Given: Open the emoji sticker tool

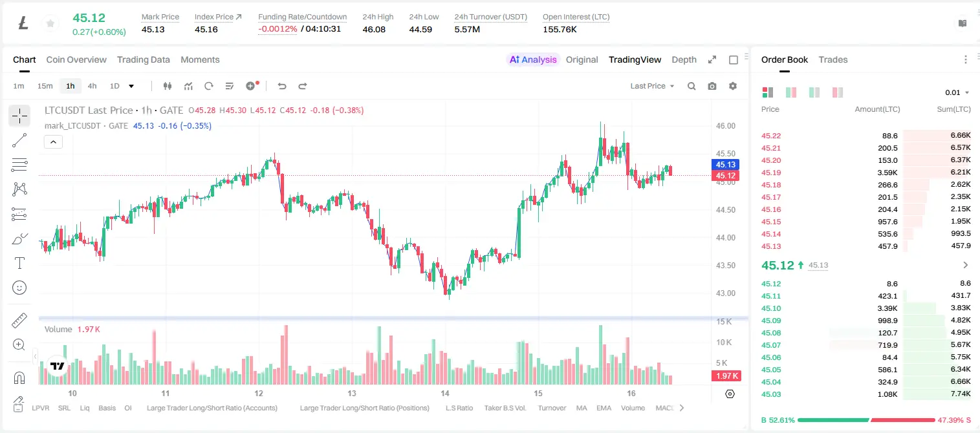Looking at the screenshot, I should coord(19,288).
